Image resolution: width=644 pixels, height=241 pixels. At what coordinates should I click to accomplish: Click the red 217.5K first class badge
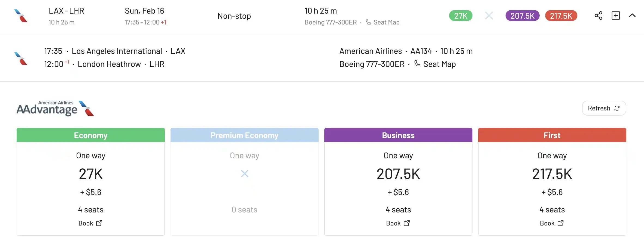point(561,16)
